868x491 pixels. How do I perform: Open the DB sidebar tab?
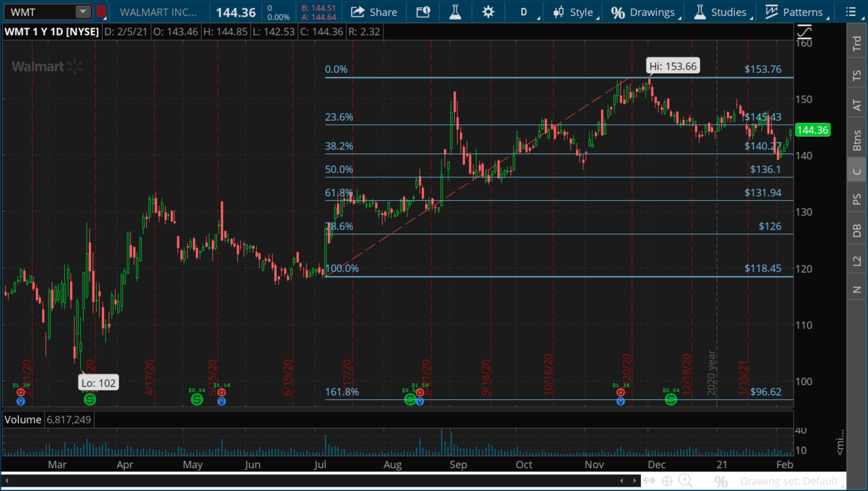pos(857,230)
